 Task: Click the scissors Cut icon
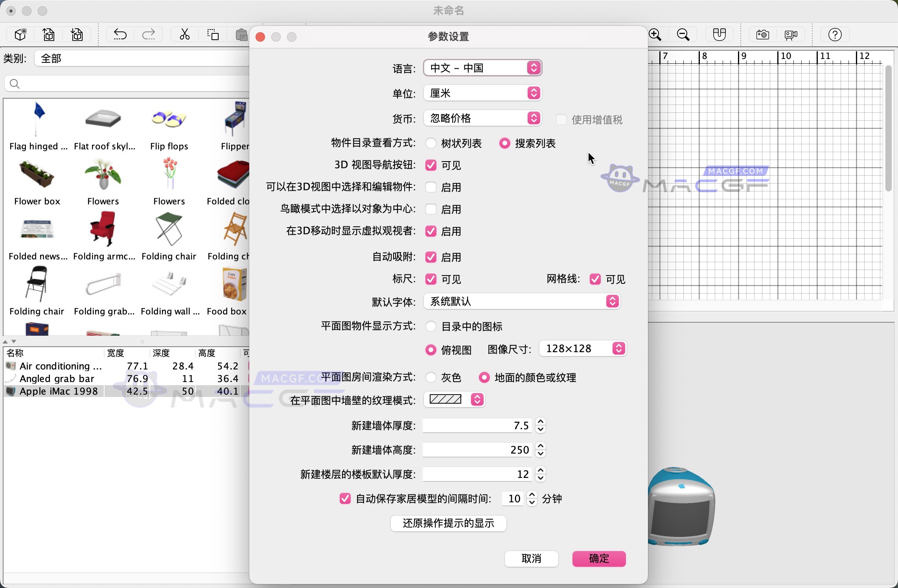tap(184, 35)
